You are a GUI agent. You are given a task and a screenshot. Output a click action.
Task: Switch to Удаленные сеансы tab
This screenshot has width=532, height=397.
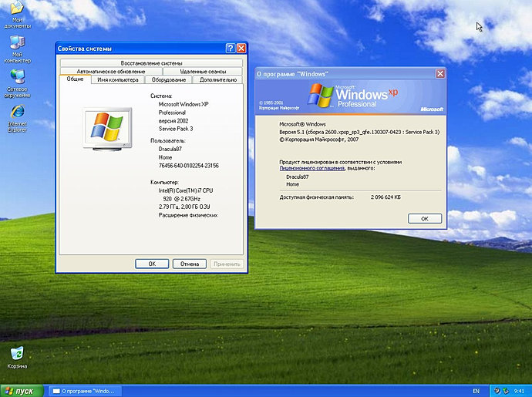[x=203, y=71]
